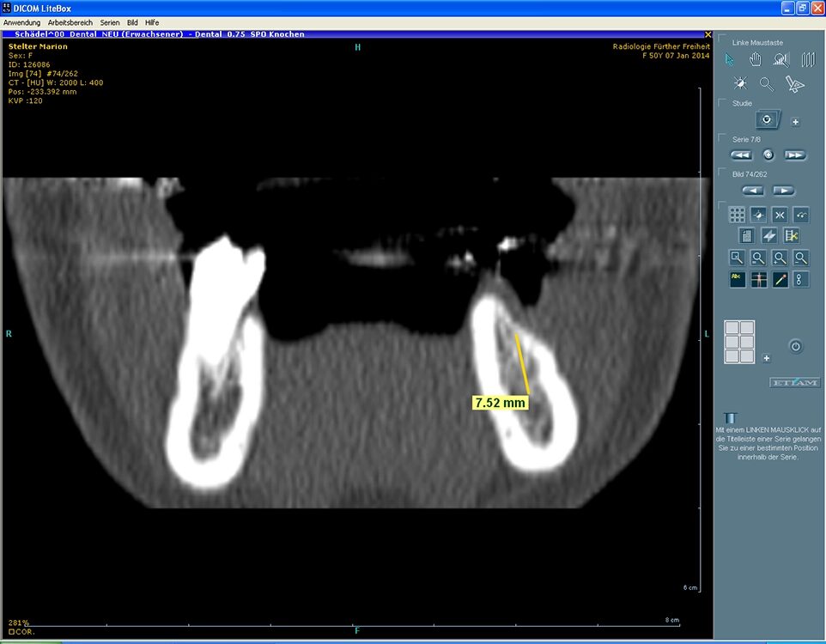Open the Serien menu
This screenshot has width=826, height=644.
(x=109, y=21)
